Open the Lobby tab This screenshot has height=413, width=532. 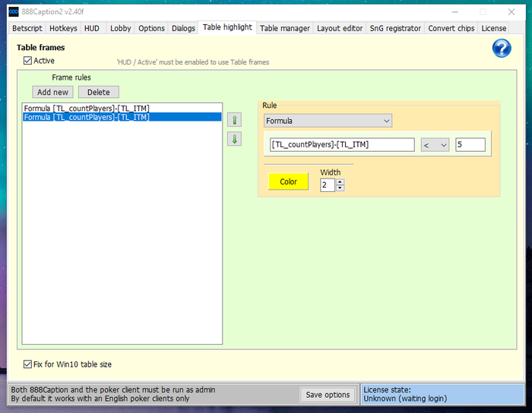120,28
